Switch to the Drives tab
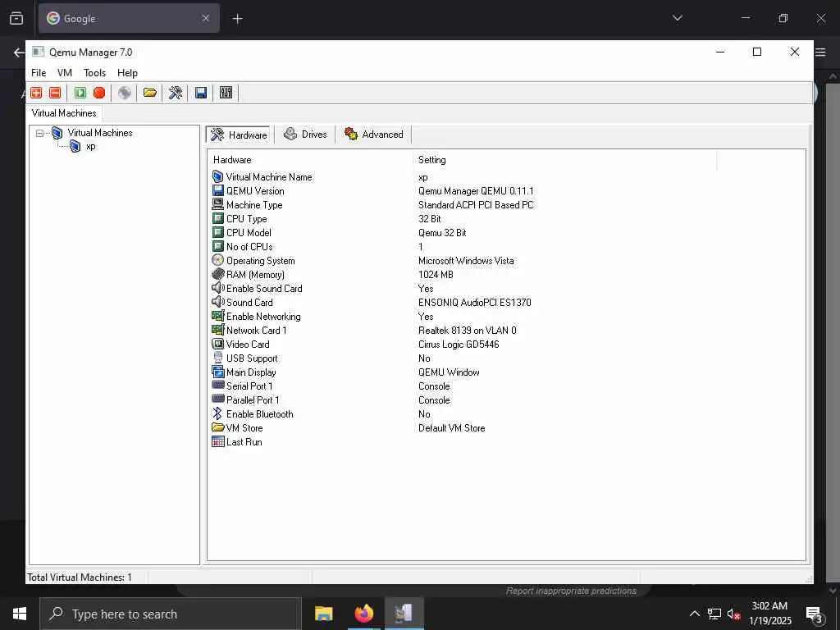This screenshot has width=840, height=630. pyautogui.click(x=305, y=135)
